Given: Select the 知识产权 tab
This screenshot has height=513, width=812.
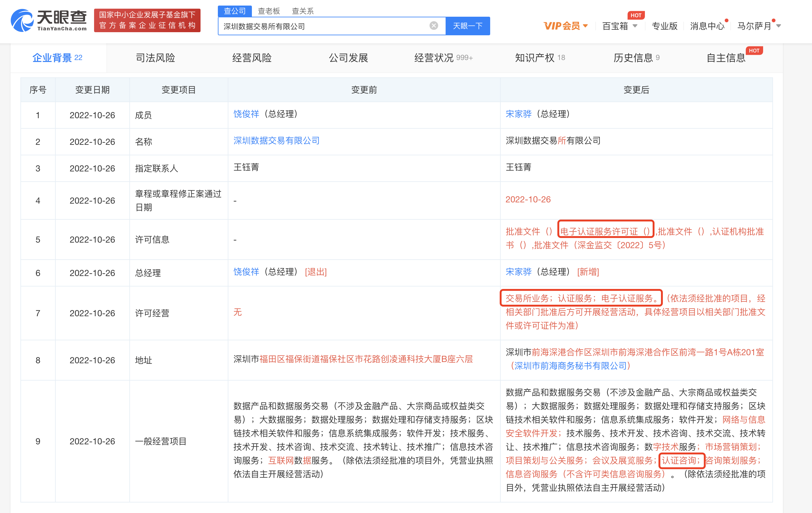Looking at the screenshot, I should tap(540, 58).
